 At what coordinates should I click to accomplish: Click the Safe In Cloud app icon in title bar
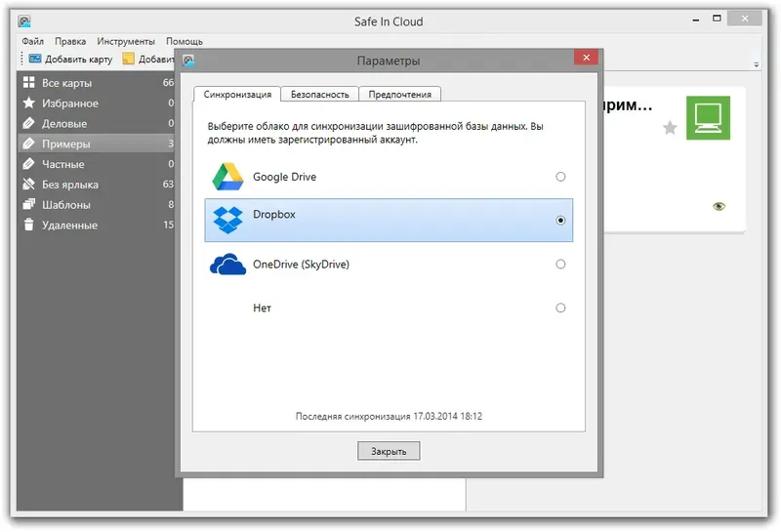(24, 20)
